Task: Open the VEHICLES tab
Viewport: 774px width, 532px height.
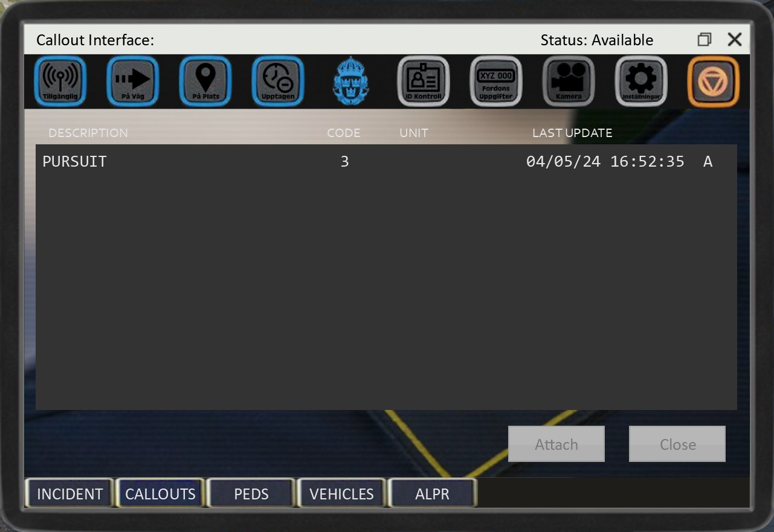Action: pyautogui.click(x=341, y=493)
